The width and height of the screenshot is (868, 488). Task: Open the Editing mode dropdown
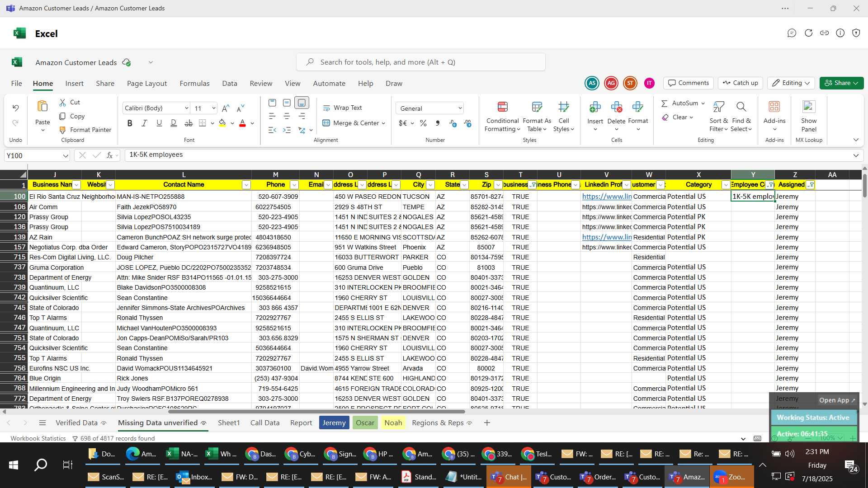click(791, 83)
